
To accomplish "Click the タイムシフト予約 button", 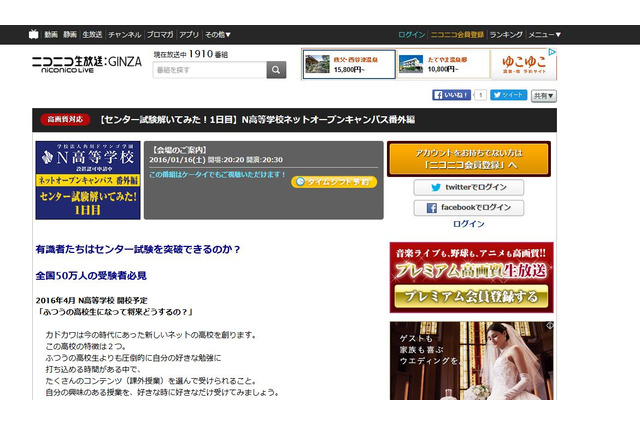I will coord(334,182).
